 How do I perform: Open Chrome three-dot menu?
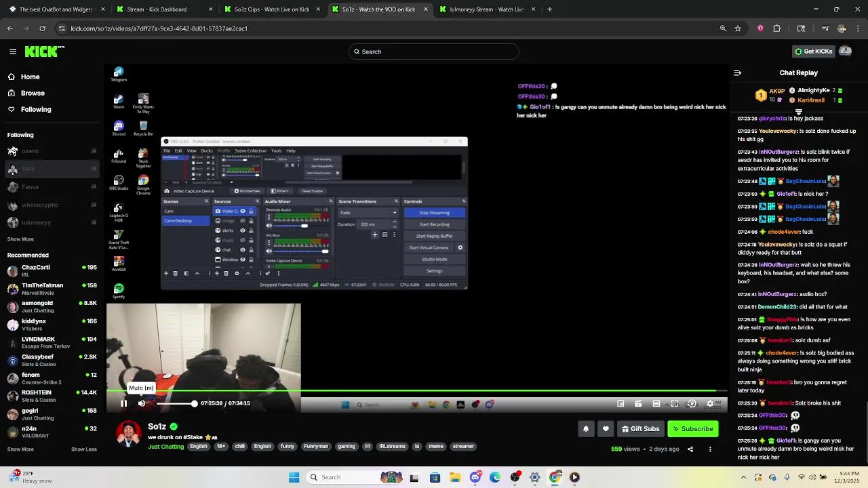point(858,28)
